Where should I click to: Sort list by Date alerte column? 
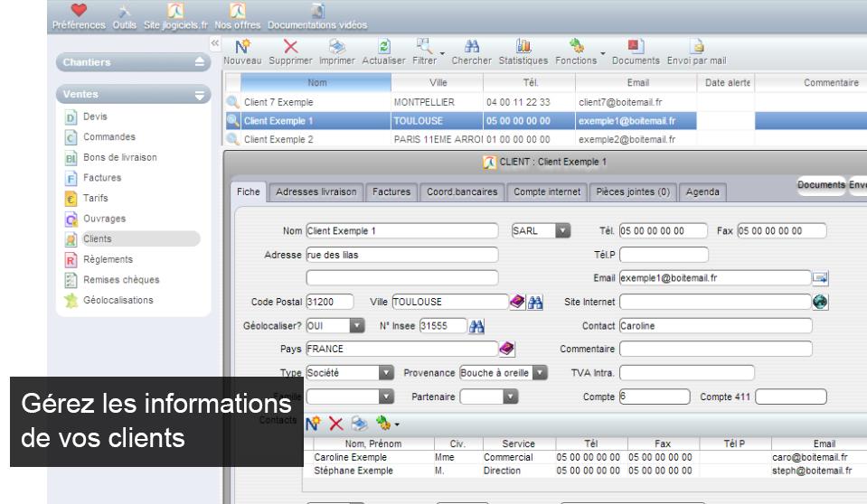click(727, 82)
